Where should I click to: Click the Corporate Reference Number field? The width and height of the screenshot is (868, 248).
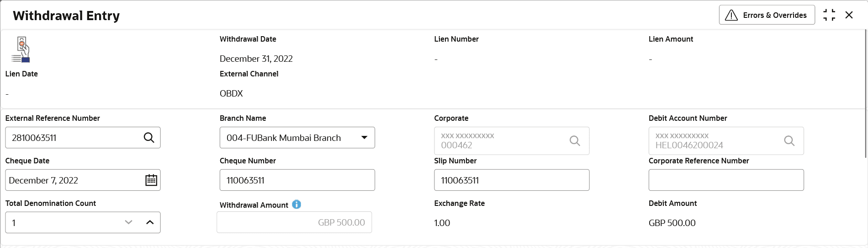(726, 180)
